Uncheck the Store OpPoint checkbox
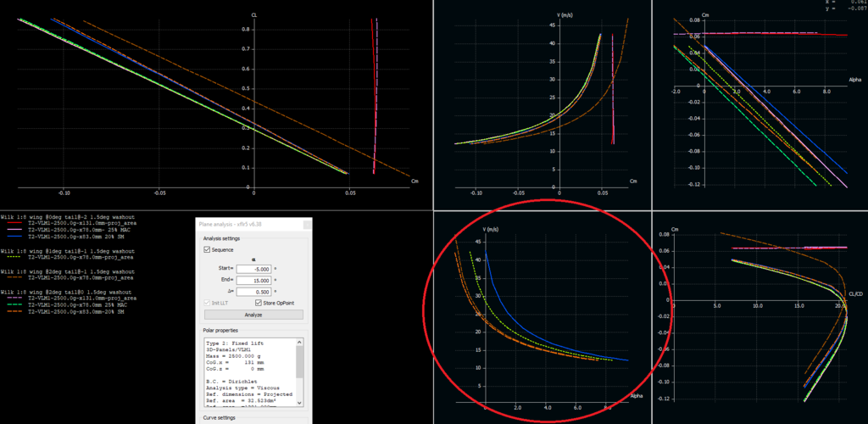The width and height of the screenshot is (868, 424). pyautogui.click(x=259, y=303)
